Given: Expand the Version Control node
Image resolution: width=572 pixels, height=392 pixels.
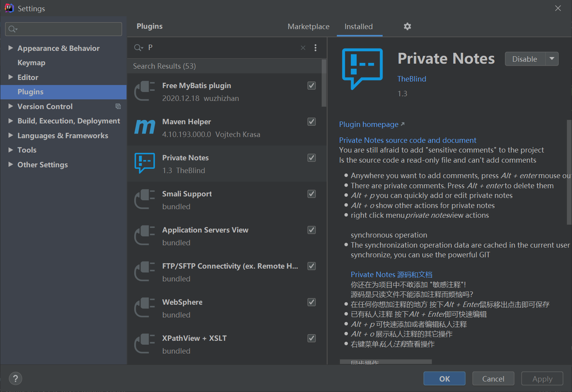Looking at the screenshot, I should click(11, 106).
